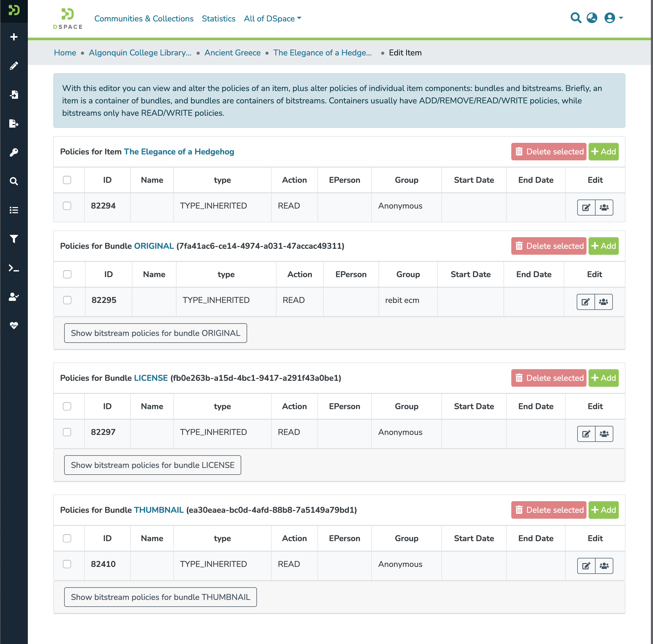Click the sidebar Processes terminal icon
This screenshot has width=653, height=644.
coord(14,268)
